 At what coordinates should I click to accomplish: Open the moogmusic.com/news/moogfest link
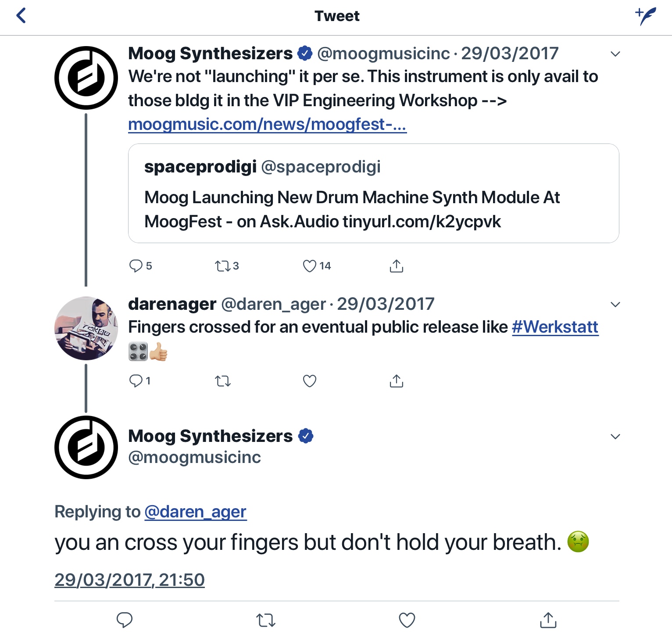coord(267,125)
